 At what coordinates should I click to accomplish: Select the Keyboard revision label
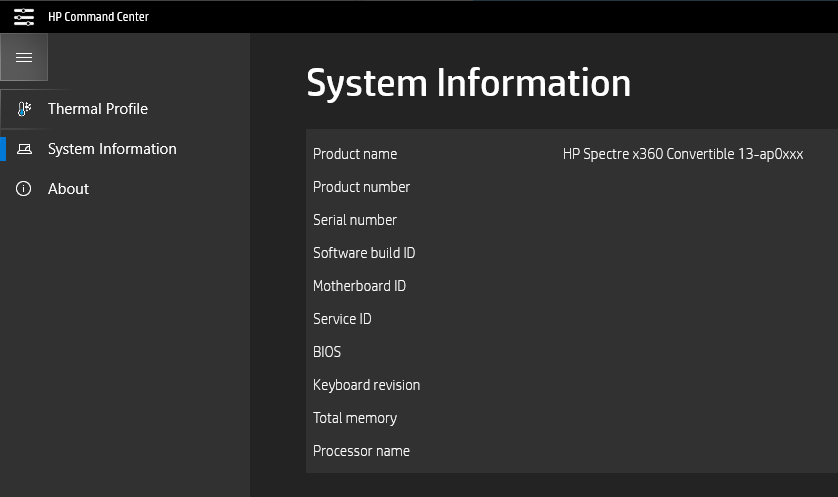click(366, 385)
